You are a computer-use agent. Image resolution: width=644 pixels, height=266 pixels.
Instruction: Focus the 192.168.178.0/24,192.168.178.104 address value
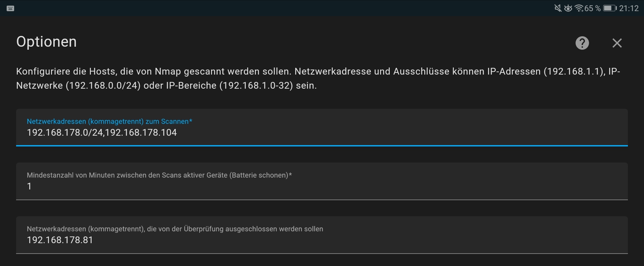pyautogui.click(x=102, y=133)
